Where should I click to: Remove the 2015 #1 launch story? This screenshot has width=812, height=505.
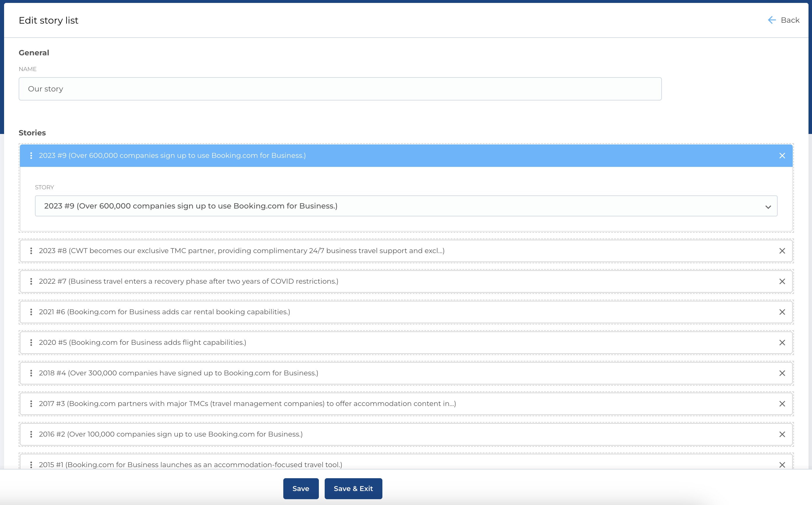coord(782,465)
